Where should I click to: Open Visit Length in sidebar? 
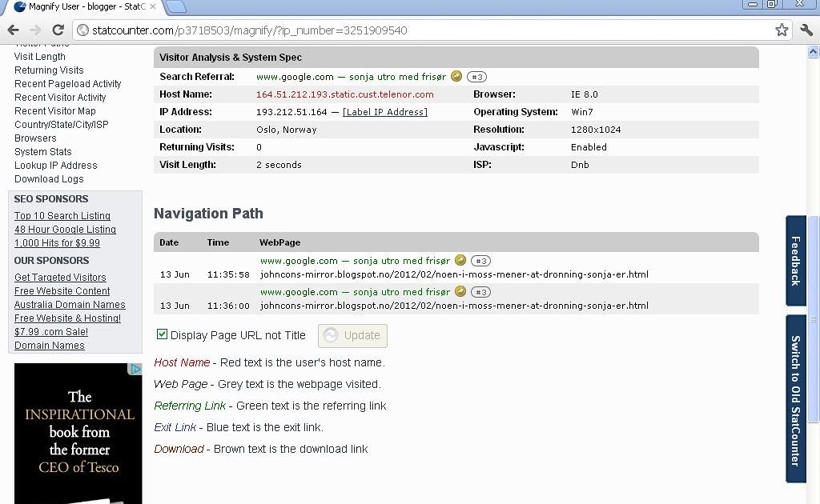pyautogui.click(x=40, y=57)
